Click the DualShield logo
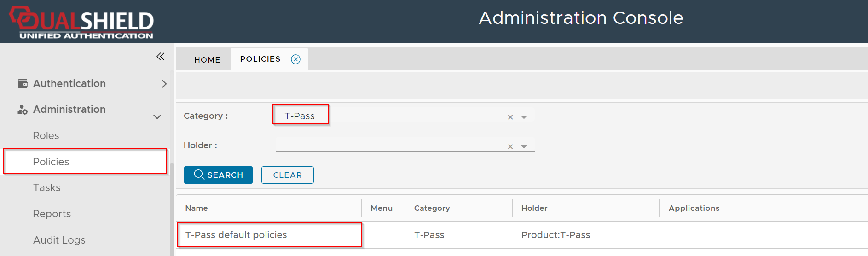Image resolution: width=868 pixels, height=256 pixels. [82, 22]
